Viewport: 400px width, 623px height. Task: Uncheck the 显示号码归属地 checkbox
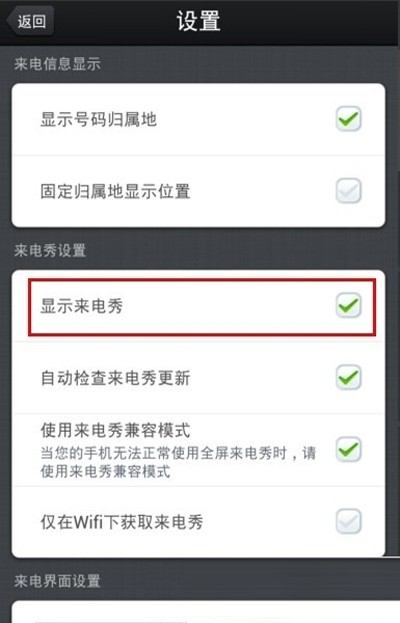(348, 118)
